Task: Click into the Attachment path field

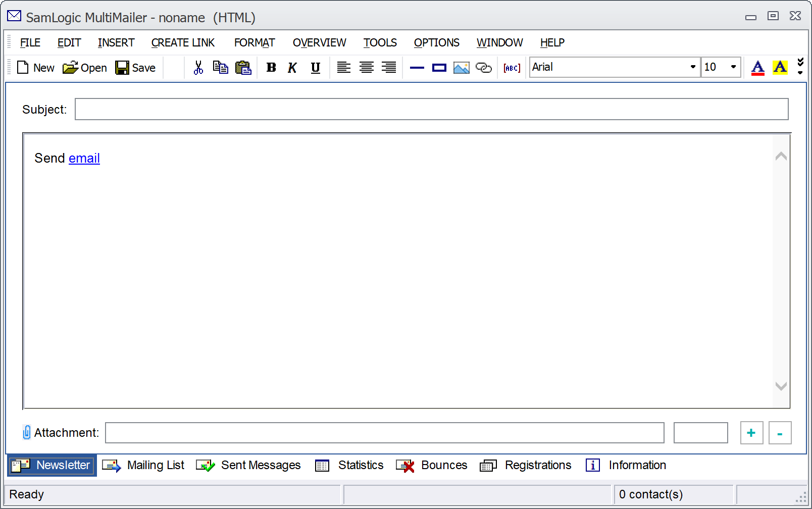Action: (385, 433)
